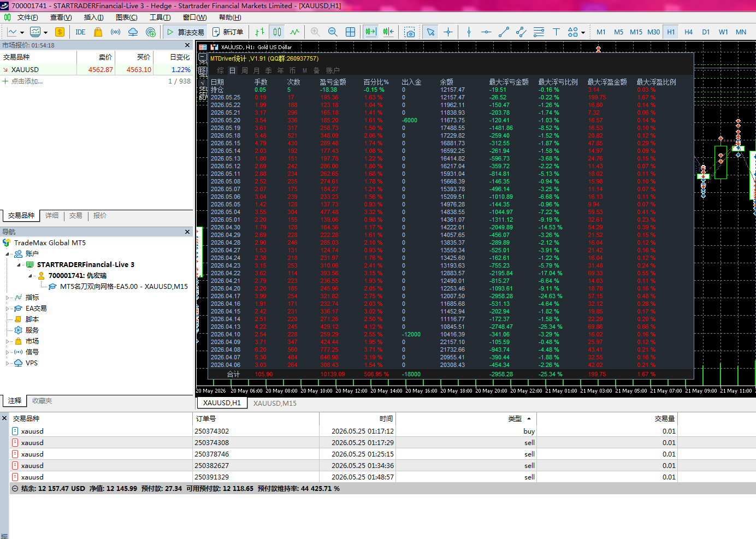Select the crosshair tool

[448, 32]
